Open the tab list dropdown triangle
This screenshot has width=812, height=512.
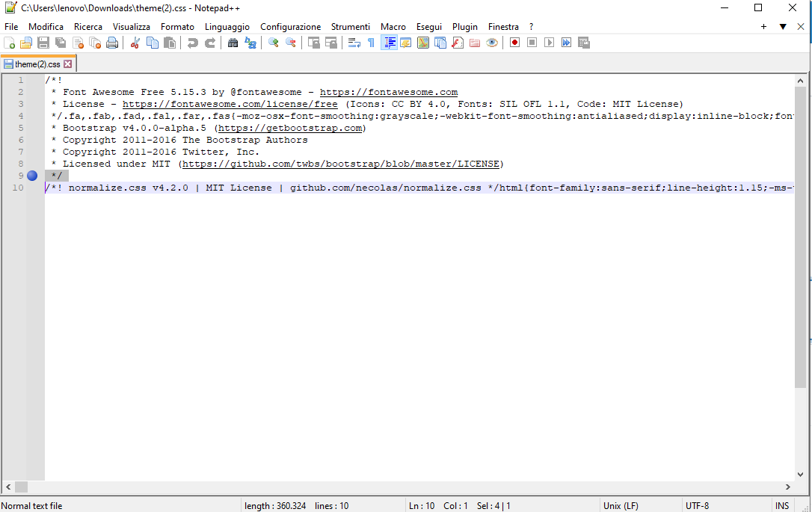pyautogui.click(x=783, y=26)
